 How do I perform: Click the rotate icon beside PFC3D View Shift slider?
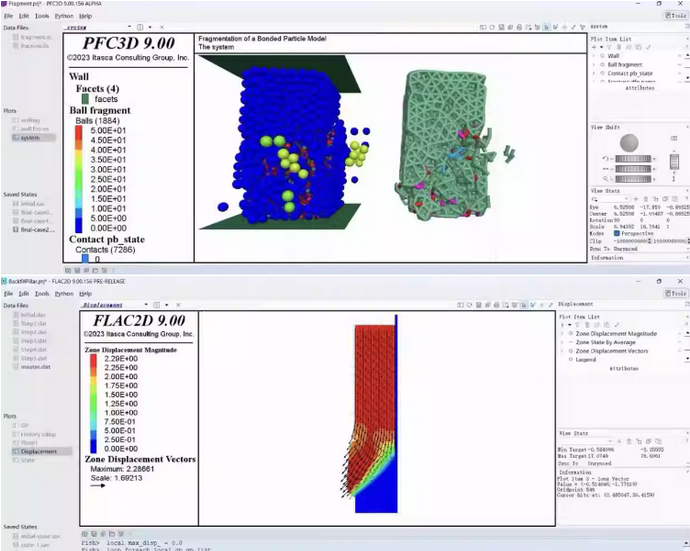point(606,159)
